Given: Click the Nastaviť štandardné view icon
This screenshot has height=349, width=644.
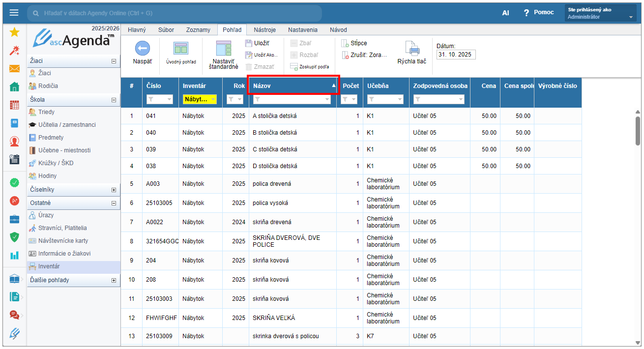Looking at the screenshot, I should (x=223, y=48).
